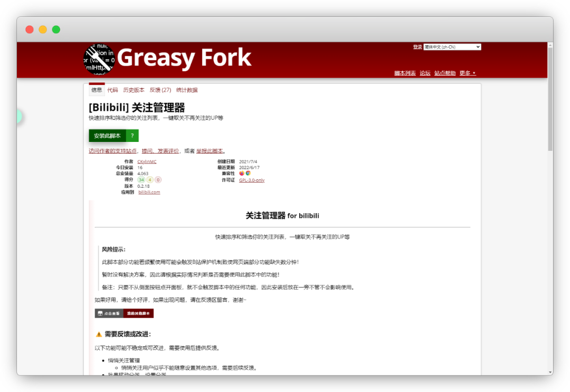Image resolution: width=570 pixels, height=392 pixels.
Task: Click the [Bilibili] 关注管理器 page heading
Action: pos(137,107)
